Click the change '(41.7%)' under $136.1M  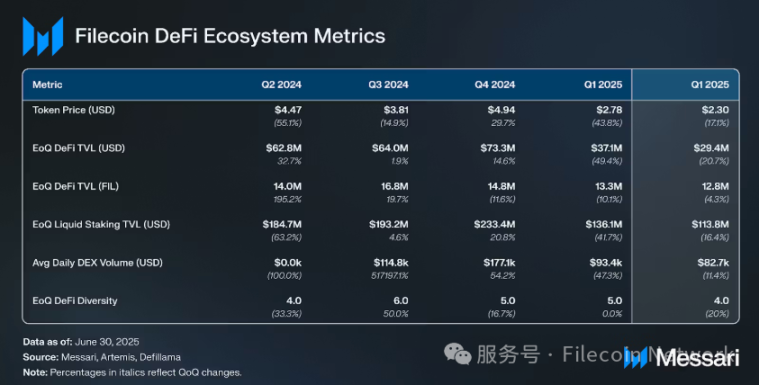pyautogui.click(x=608, y=238)
